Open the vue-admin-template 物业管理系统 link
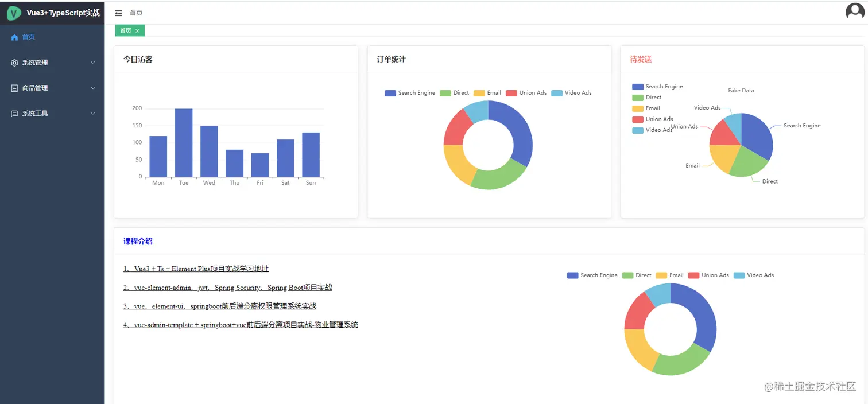 pos(241,325)
